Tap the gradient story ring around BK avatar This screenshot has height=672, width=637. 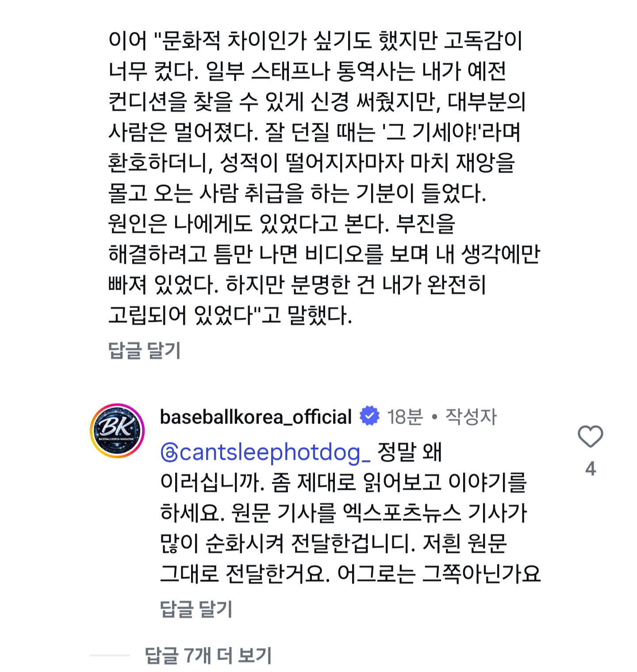coord(93,431)
